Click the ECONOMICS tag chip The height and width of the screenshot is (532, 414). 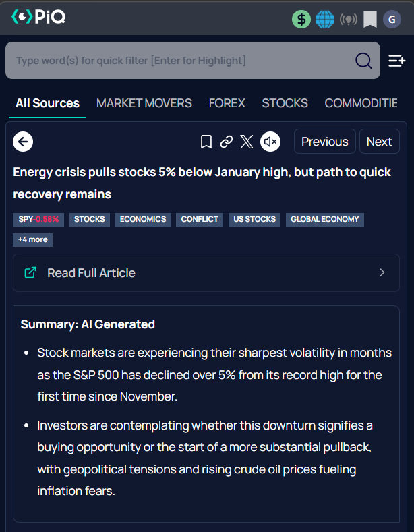click(x=143, y=220)
